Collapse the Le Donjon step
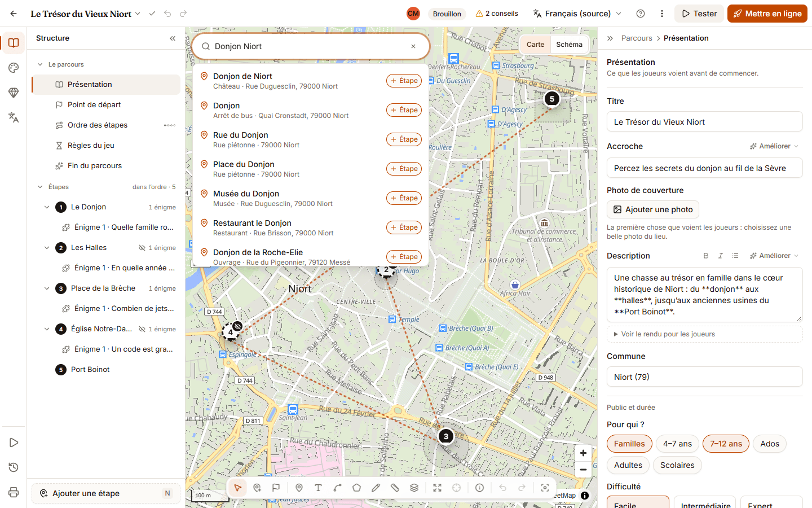812x508 pixels. pyautogui.click(x=47, y=207)
